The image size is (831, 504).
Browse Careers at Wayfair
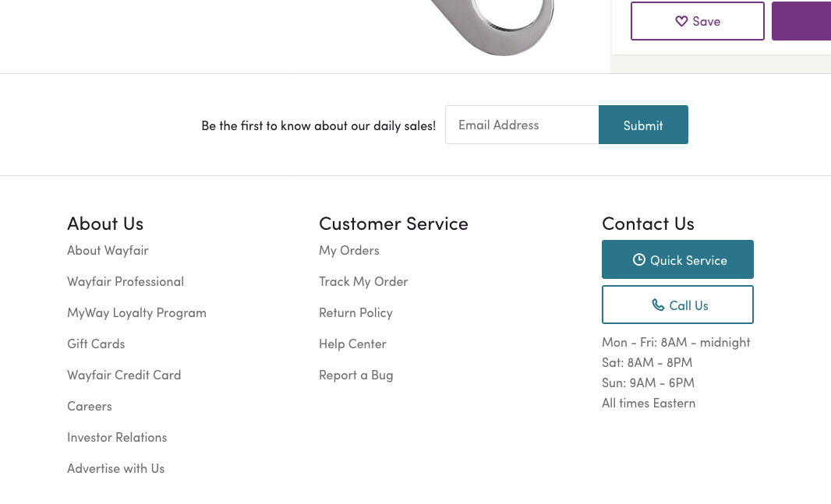point(89,406)
